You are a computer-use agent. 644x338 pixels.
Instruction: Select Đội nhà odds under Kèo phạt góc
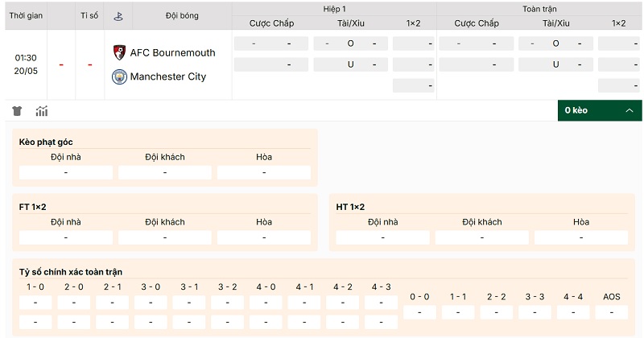point(66,172)
